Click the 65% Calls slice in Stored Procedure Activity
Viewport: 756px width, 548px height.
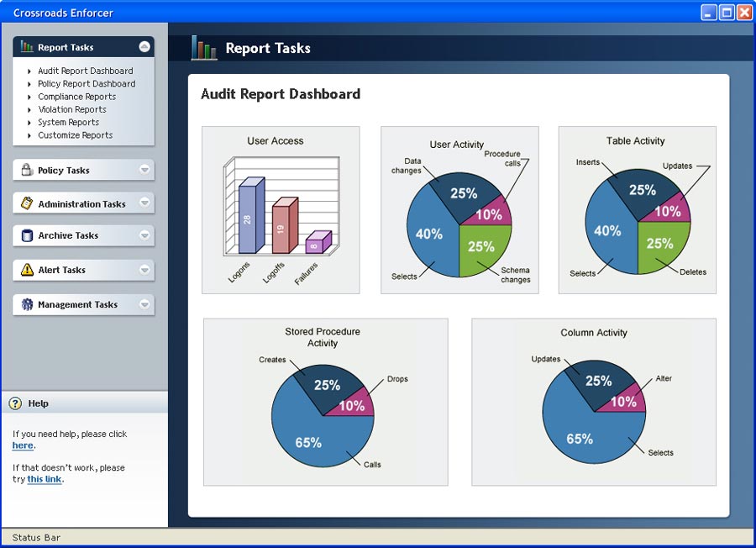(x=308, y=441)
